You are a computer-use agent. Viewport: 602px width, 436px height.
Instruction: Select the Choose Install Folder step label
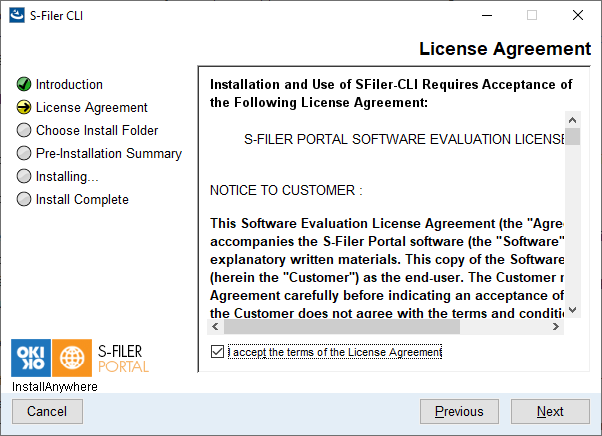click(97, 130)
